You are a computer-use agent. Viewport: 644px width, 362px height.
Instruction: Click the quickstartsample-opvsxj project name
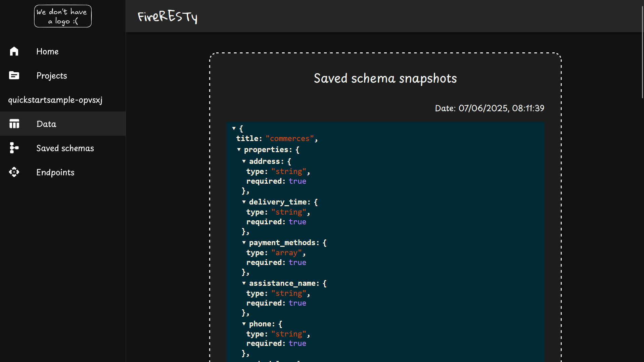point(55,100)
